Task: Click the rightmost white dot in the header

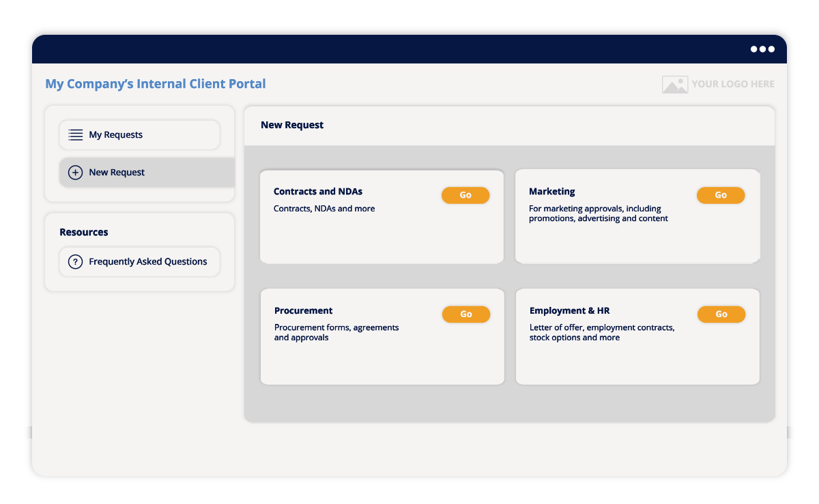Action: 771,48
